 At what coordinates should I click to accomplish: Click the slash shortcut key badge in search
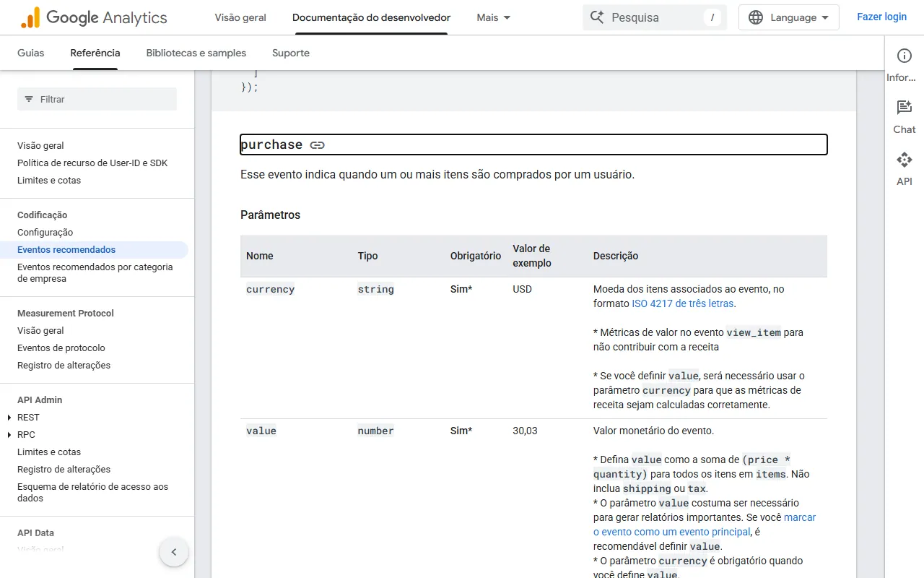[712, 17]
